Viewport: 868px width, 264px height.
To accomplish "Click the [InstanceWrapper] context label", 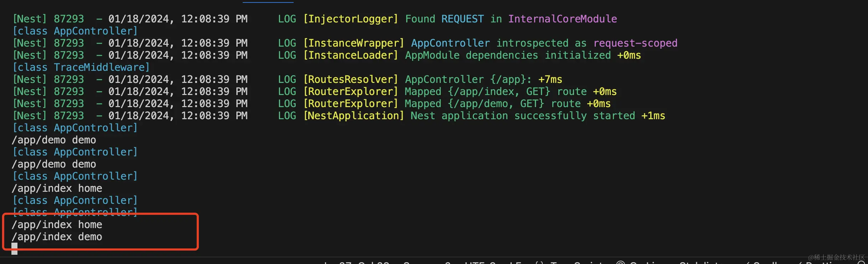I will tap(353, 43).
